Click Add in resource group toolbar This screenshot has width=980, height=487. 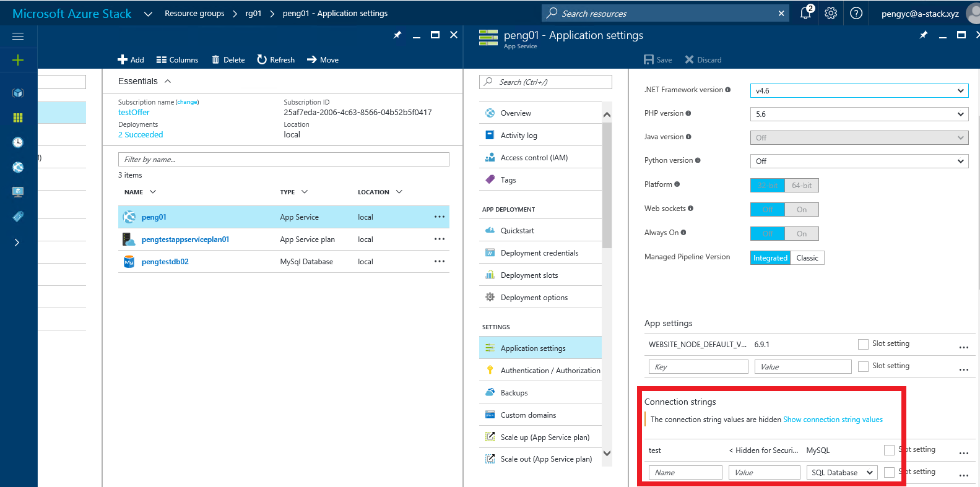[x=131, y=59]
